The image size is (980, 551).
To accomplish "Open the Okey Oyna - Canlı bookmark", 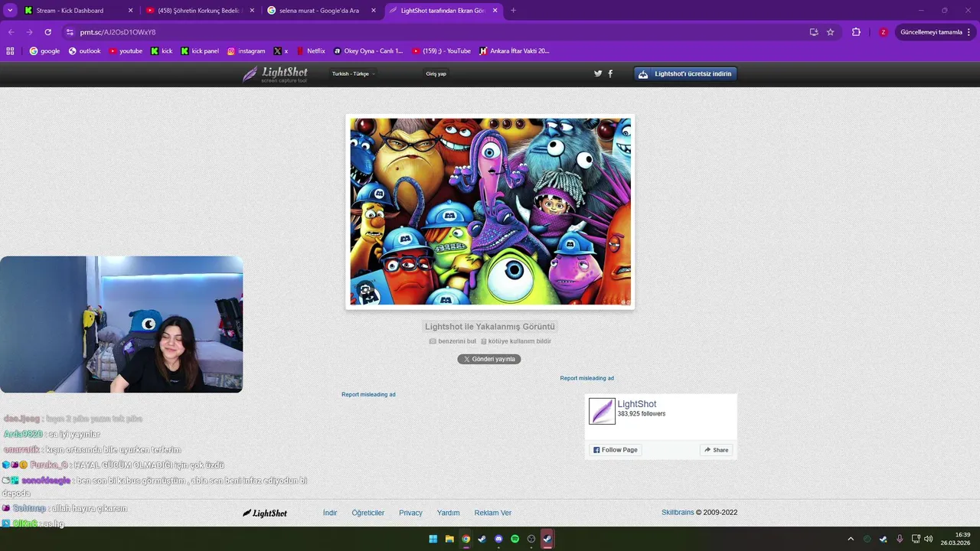I will pos(368,51).
